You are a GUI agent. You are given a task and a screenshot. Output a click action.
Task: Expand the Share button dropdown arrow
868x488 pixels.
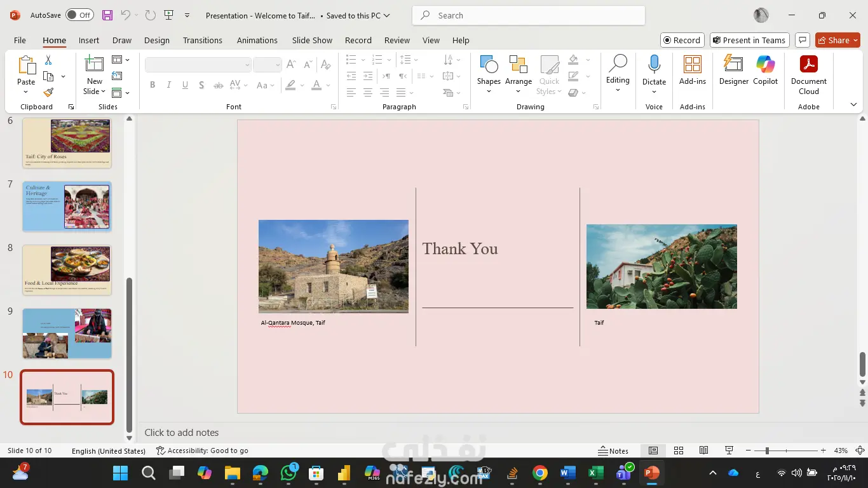click(855, 40)
